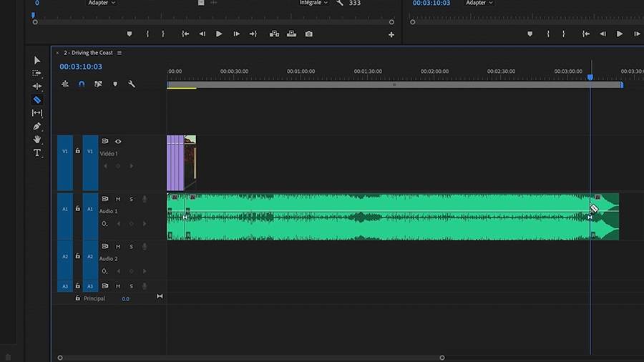Click the timeline playhead timecode 00:03:10:03
The image size is (644, 362).
coord(81,67)
